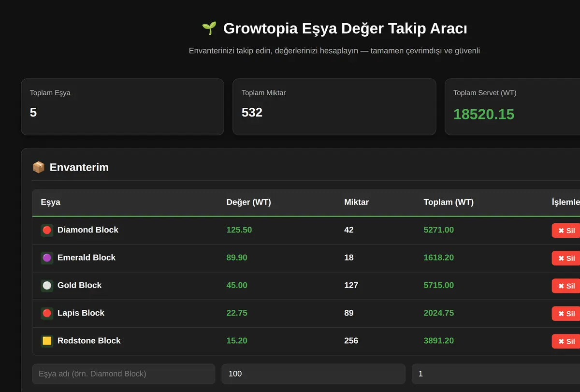Click the quantity 42 cell
Image resolution: width=580 pixels, height=392 pixels.
point(349,230)
